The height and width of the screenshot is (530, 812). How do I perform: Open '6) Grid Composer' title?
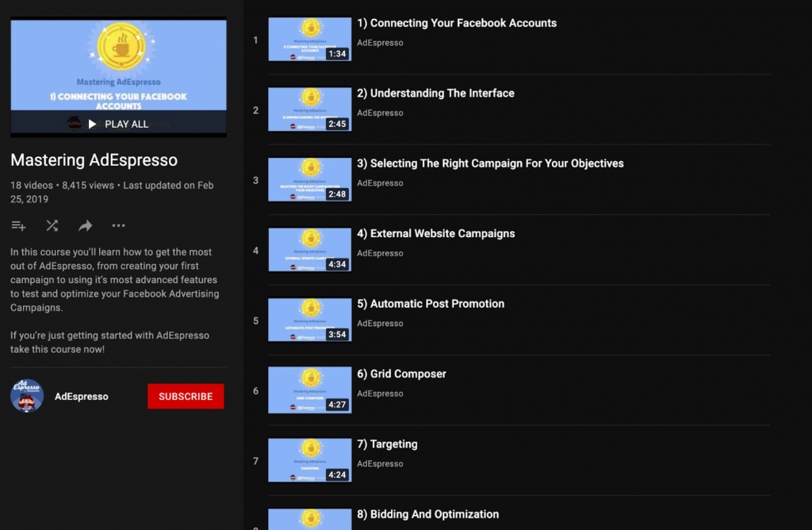click(x=401, y=374)
